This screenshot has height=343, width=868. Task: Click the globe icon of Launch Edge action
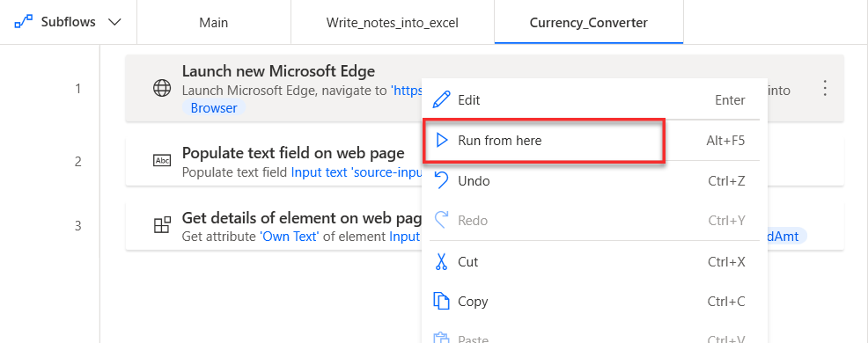tap(162, 89)
